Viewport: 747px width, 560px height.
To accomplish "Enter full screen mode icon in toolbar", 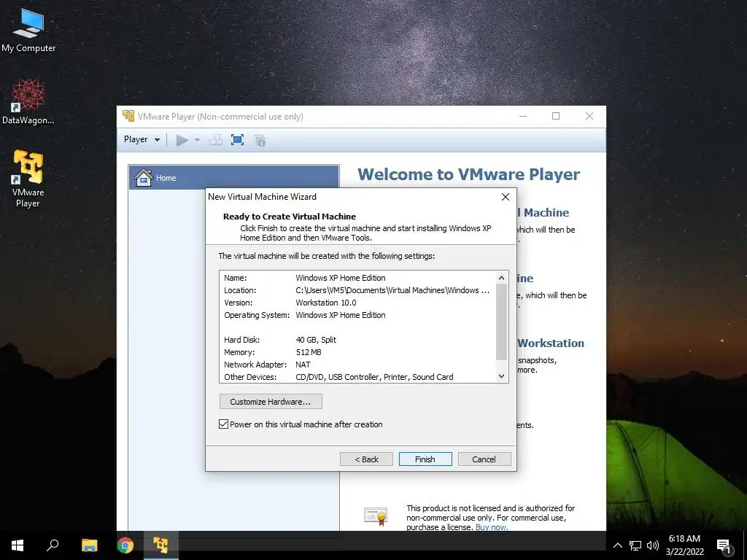I will [x=237, y=140].
